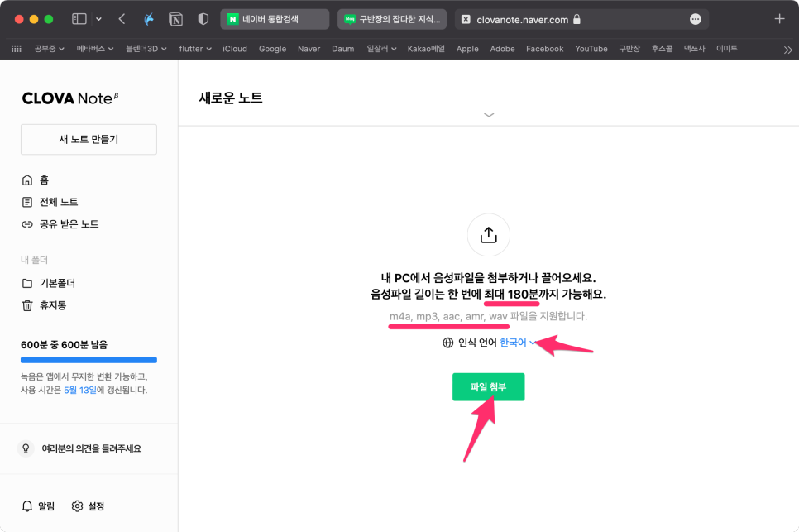Open 휴지통 trash
799x532 pixels.
pos(44,305)
